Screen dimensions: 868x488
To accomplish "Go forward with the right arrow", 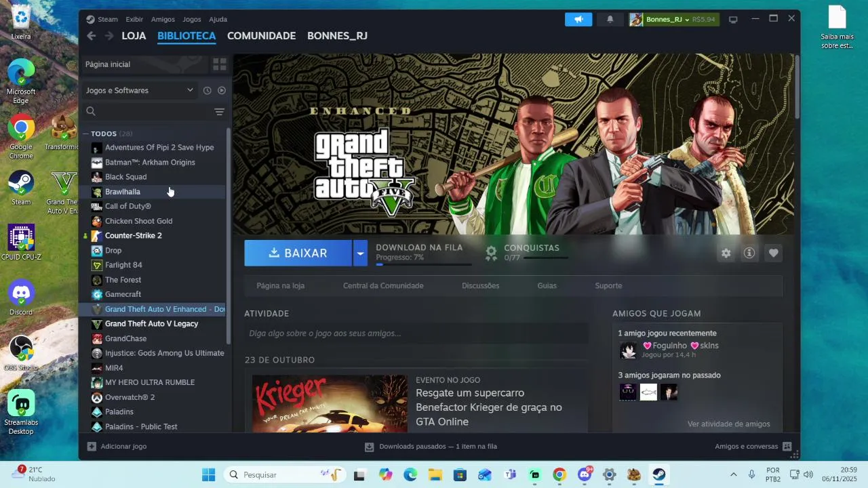I will pos(109,36).
